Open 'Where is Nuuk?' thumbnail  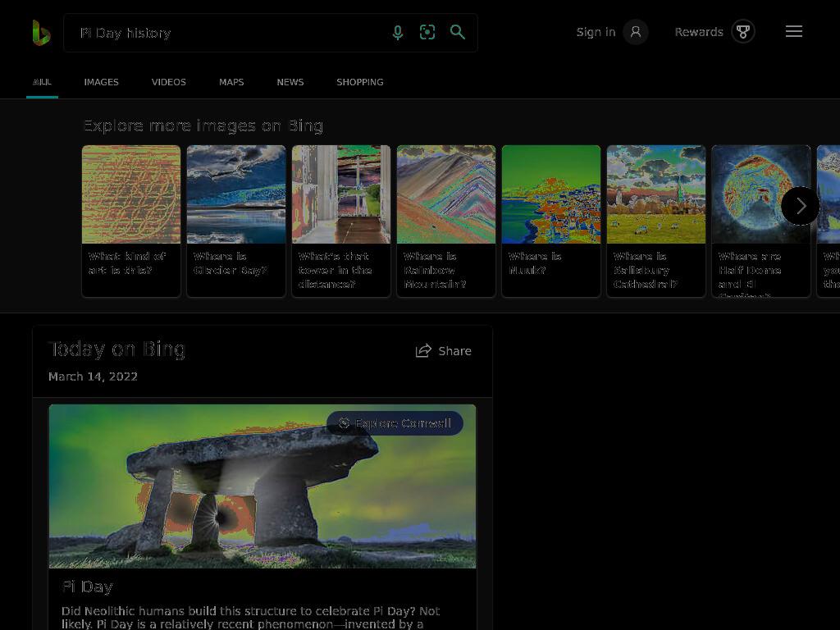click(551, 194)
